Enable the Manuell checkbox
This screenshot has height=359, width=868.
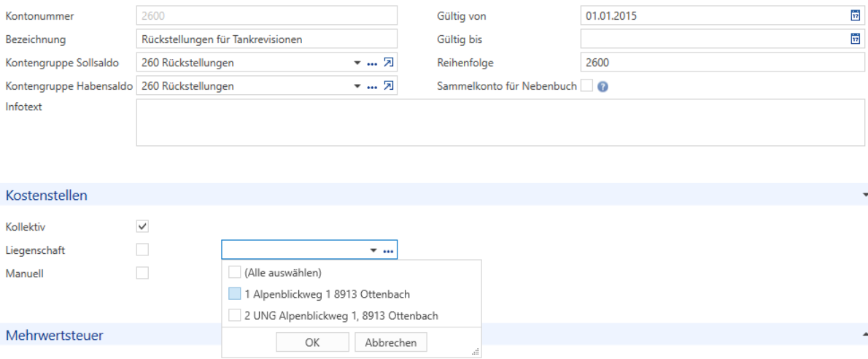[x=142, y=273]
